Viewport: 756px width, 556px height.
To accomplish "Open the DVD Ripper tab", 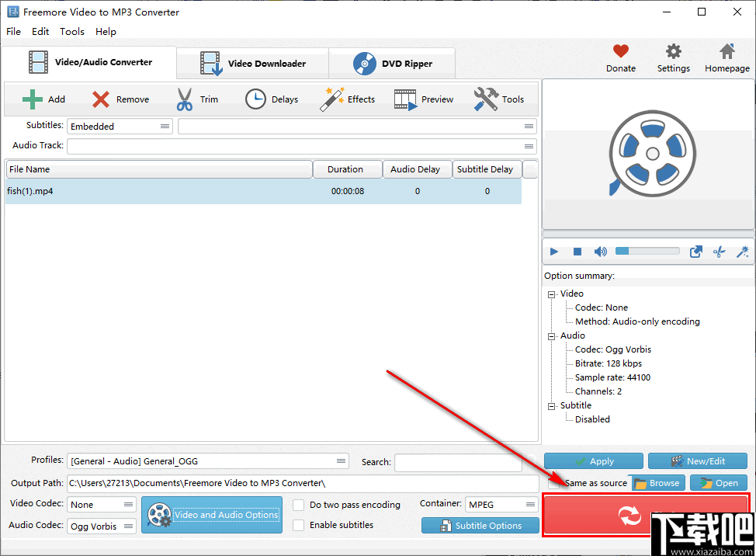I will [392, 63].
